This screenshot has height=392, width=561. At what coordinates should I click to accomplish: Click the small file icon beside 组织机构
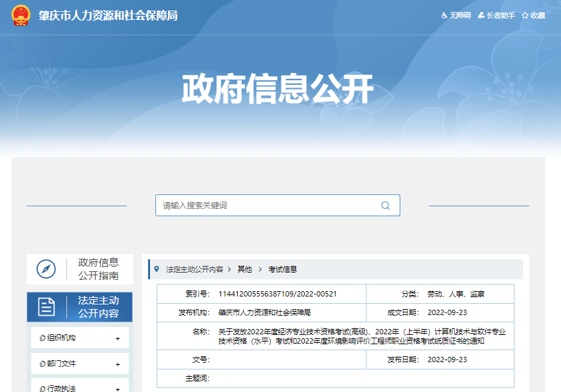(x=42, y=338)
